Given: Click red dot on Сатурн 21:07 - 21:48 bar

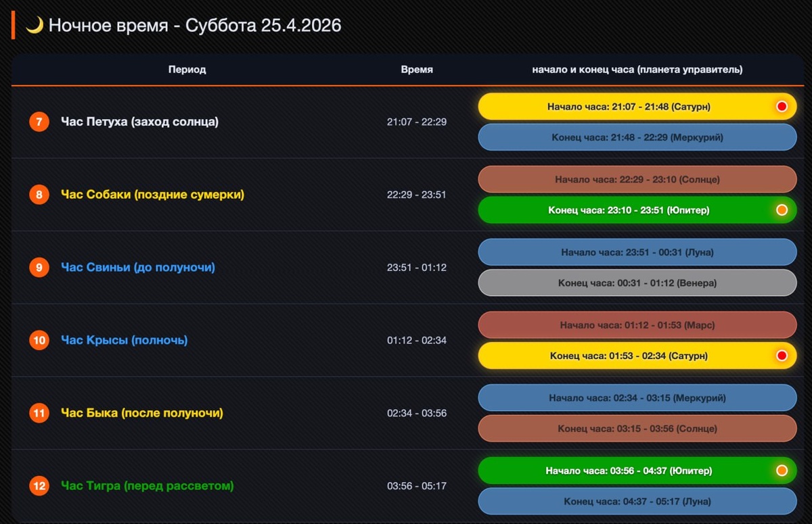Looking at the screenshot, I should pos(782,107).
